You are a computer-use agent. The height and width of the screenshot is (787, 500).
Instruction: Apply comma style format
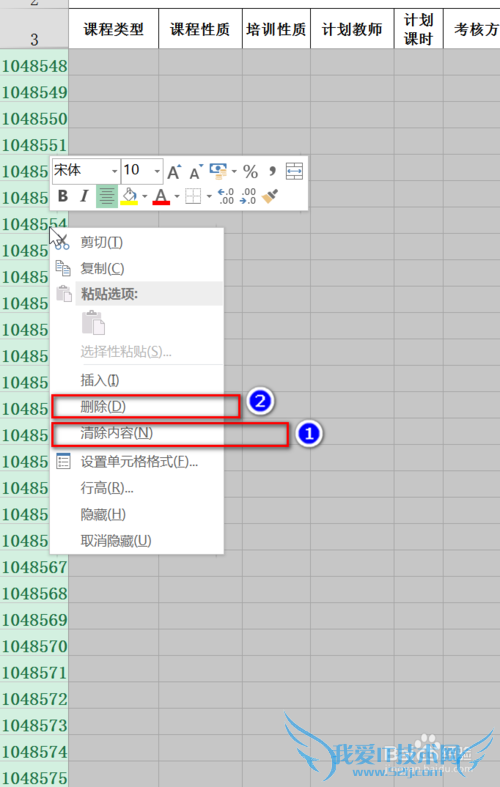[x=272, y=172]
